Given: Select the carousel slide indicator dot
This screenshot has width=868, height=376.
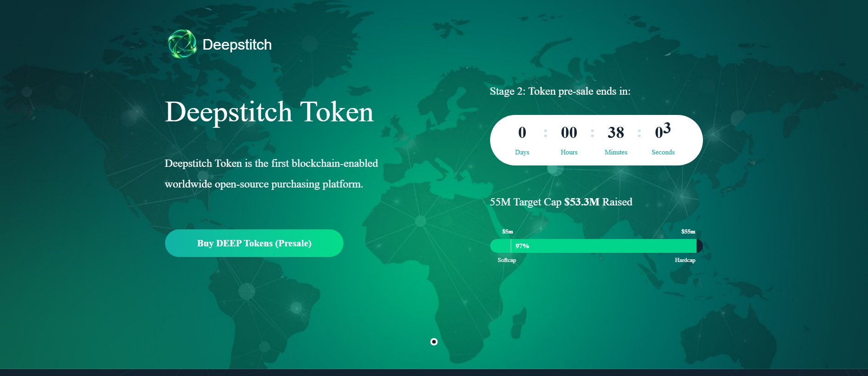Looking at the screenshot, I should pos(434,342).
